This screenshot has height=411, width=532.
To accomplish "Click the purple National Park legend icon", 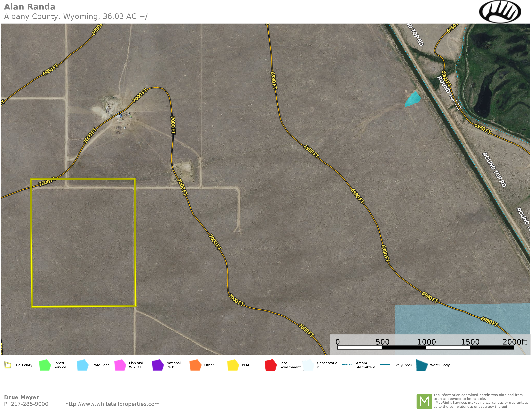I will point(158,365).
